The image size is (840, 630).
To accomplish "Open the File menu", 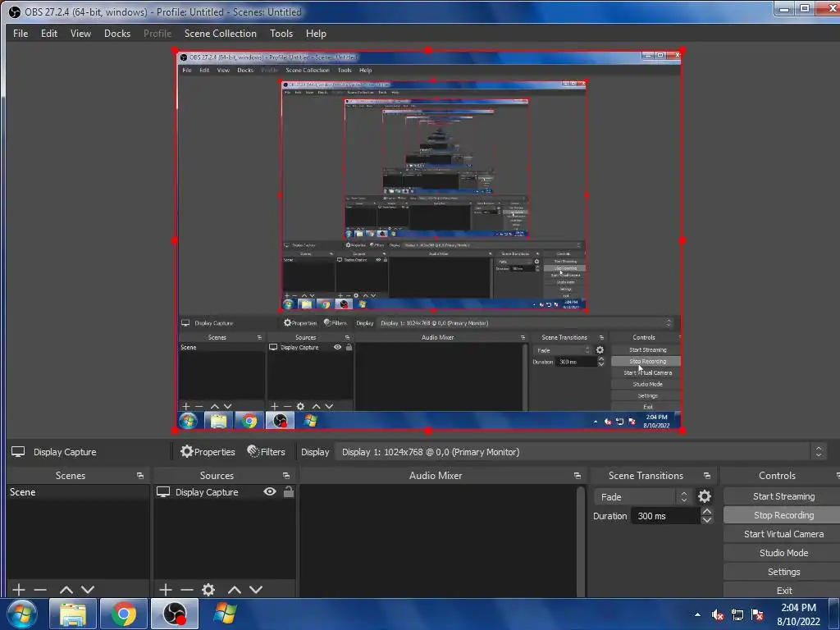I will 21,33.
